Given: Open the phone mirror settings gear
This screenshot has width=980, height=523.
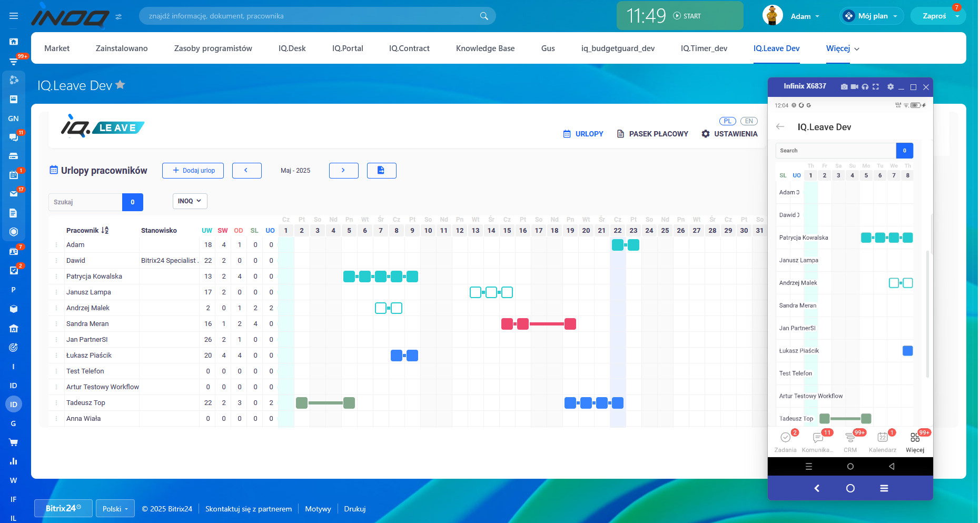Looking at the screenshot, I should coord(890,87).
